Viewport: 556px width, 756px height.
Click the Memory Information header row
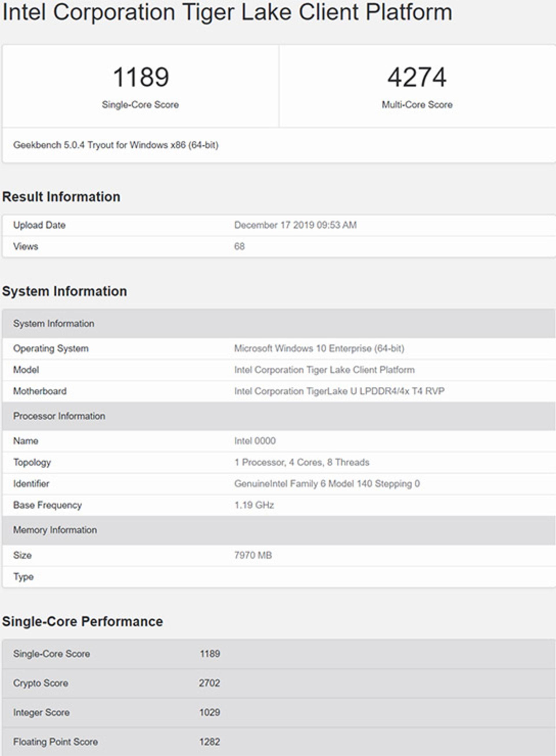click(279, 530)
